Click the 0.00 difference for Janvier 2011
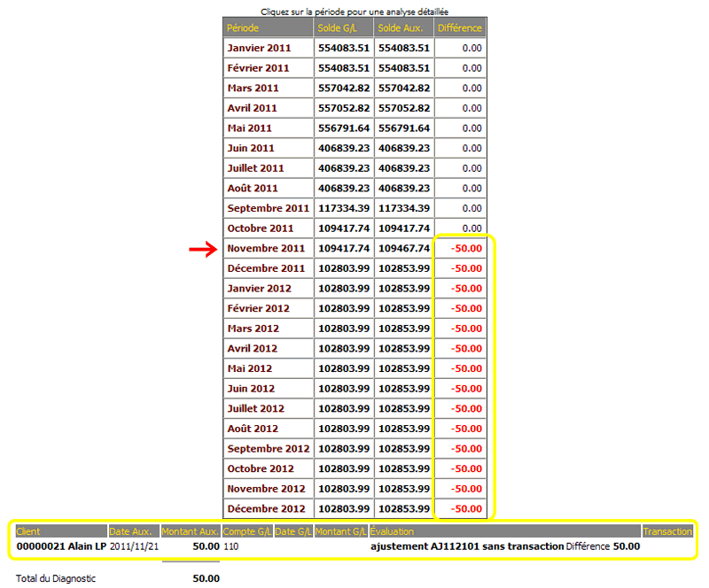Screen dimensions: 709x588 472,48
